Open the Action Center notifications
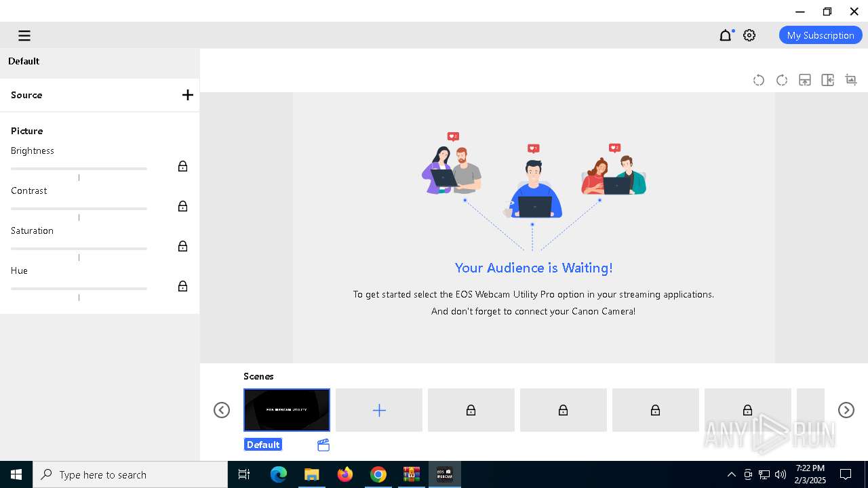Viewport: 868px width, 488px height. pos(846,474)
